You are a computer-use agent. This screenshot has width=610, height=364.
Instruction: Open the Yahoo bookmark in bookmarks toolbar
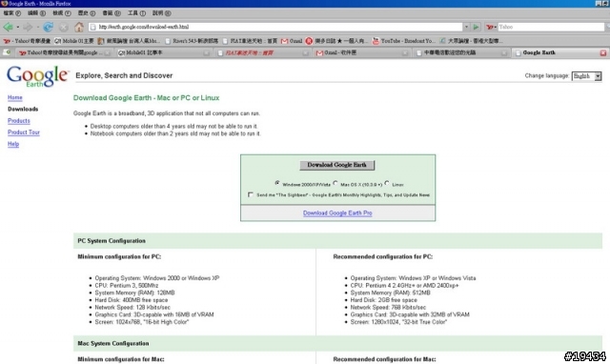coord(27,41)
